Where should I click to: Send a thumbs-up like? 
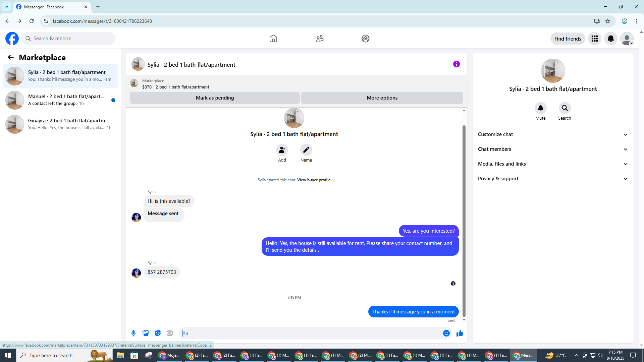[x=460, y=333]
